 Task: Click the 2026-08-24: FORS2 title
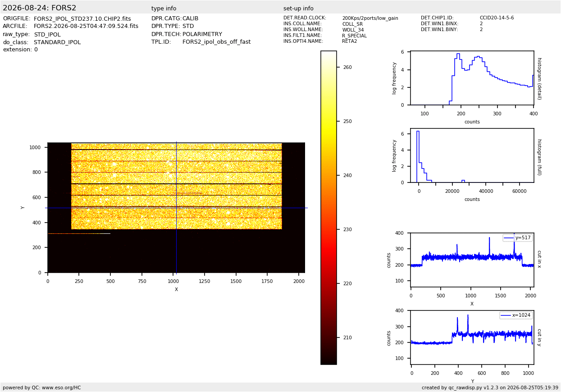click(x=40, y=8)
